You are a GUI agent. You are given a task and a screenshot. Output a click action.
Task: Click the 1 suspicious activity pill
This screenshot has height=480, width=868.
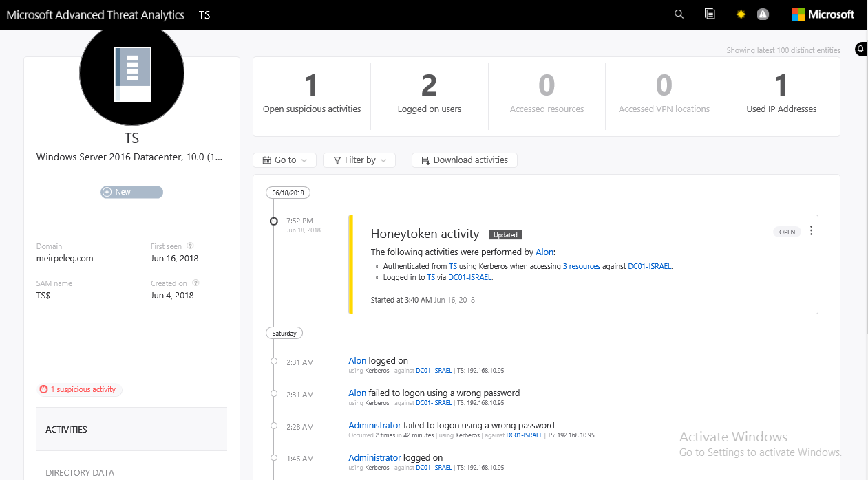pyautogui.click(x=80, y=389)
